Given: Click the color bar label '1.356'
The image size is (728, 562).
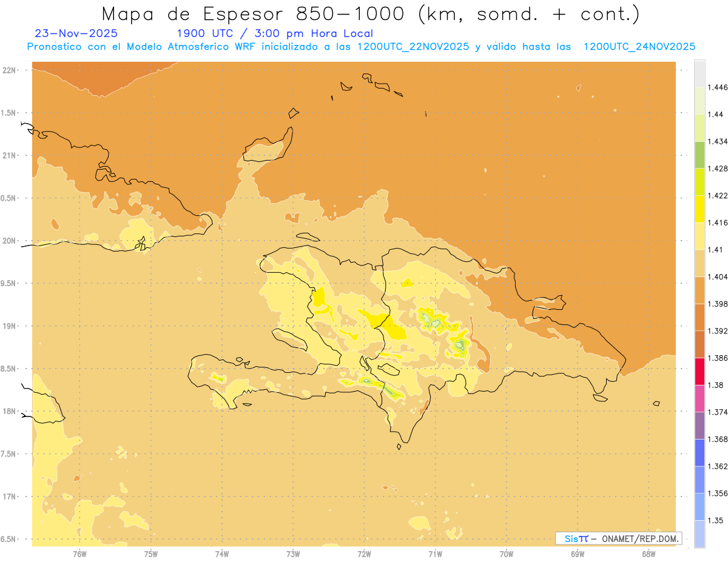Looking at the screenshot, I should tap(718, 493).
